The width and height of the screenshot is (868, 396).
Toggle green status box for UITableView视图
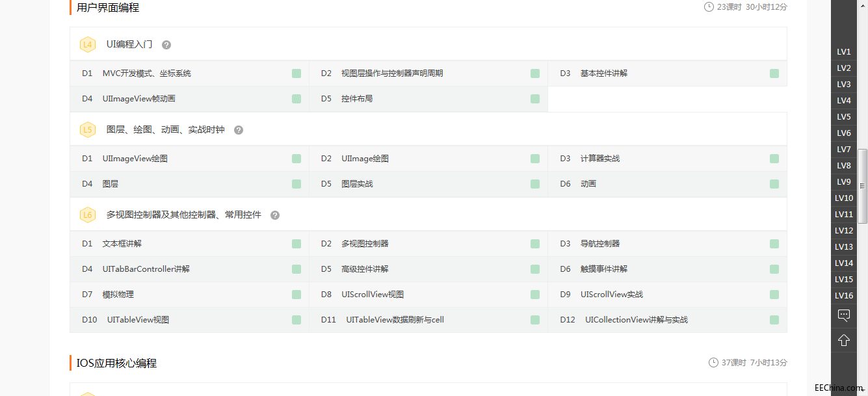(x=296, y=320)
